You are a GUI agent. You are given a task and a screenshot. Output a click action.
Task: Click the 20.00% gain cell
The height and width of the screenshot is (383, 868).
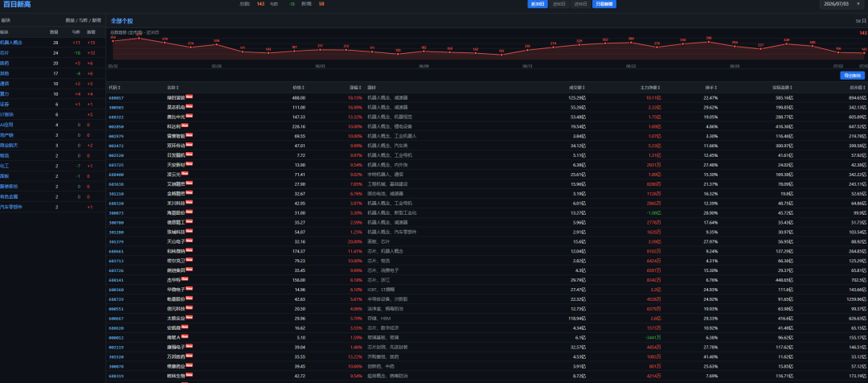point(354,241)
